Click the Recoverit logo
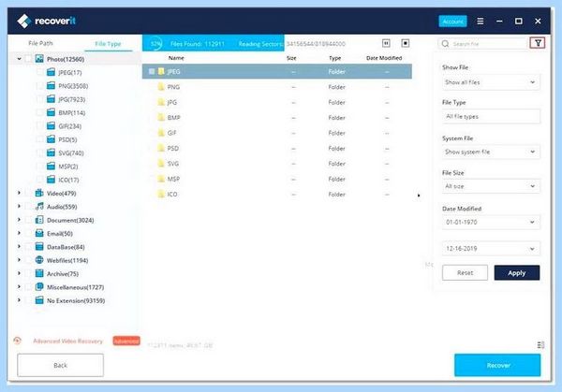Image resolution: width=562 pixels, height=392 pixels. tap(46, 22)
